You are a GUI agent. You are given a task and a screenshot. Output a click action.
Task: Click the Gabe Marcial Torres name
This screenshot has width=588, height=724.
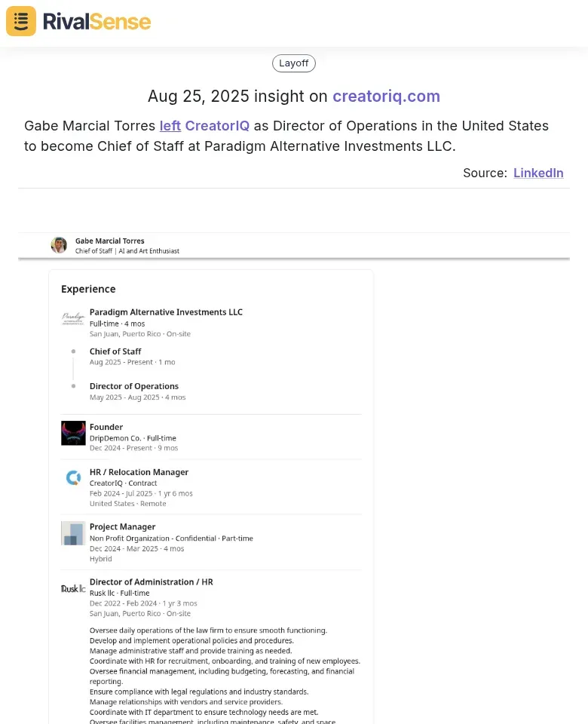click(110, 241)
